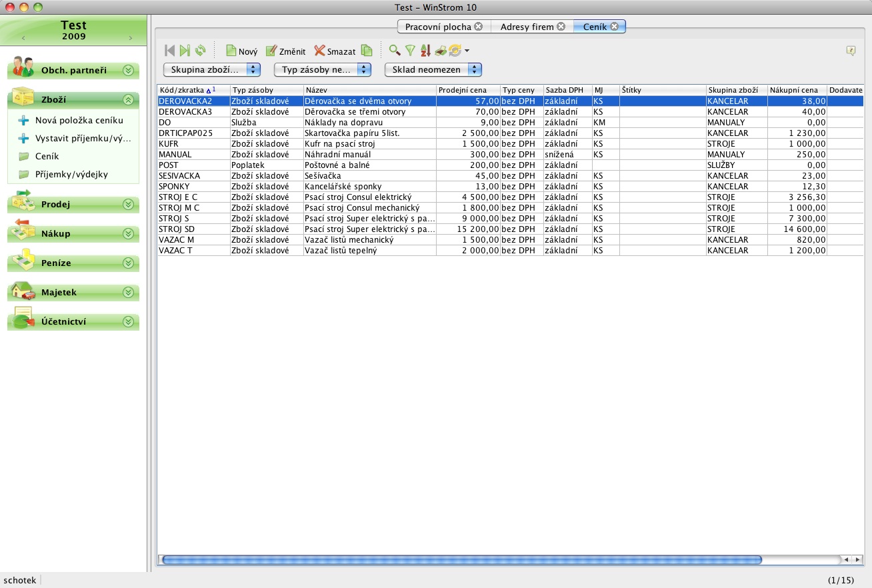The height and width of the screenshot is (588, 872).
Task: Click the refresh list icon
Action: [200, 51]
